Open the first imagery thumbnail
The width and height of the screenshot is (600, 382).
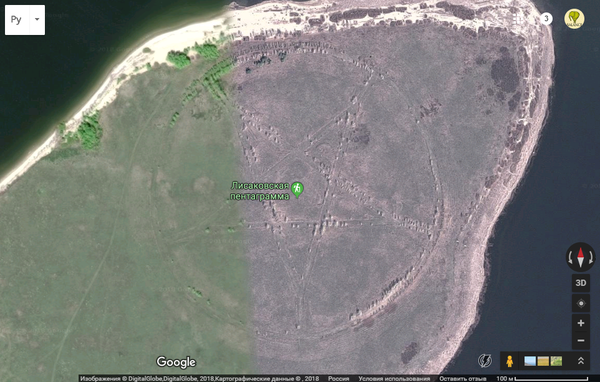(x=530, y=361)
